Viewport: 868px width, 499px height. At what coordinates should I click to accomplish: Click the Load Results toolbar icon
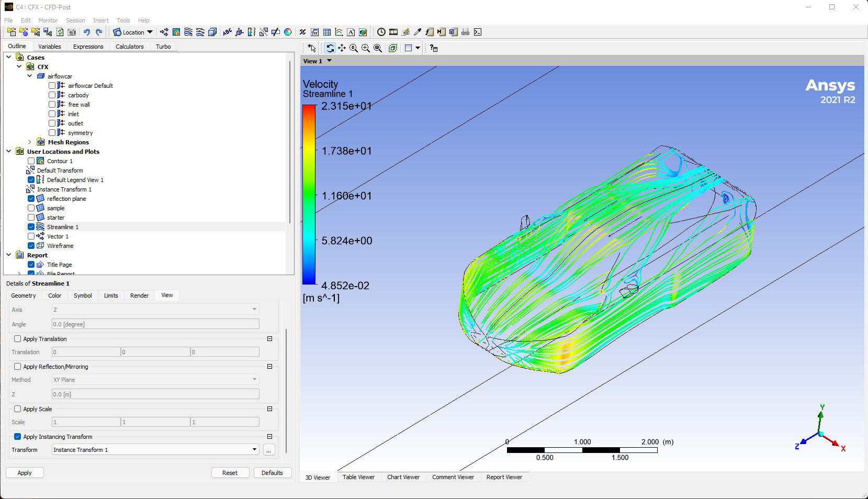pos(12,32)
